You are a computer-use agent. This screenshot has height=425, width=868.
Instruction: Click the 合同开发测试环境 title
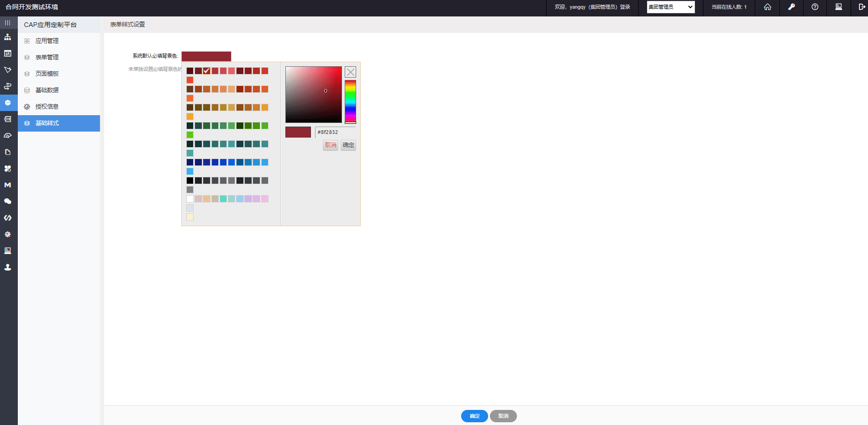point(32,7)
